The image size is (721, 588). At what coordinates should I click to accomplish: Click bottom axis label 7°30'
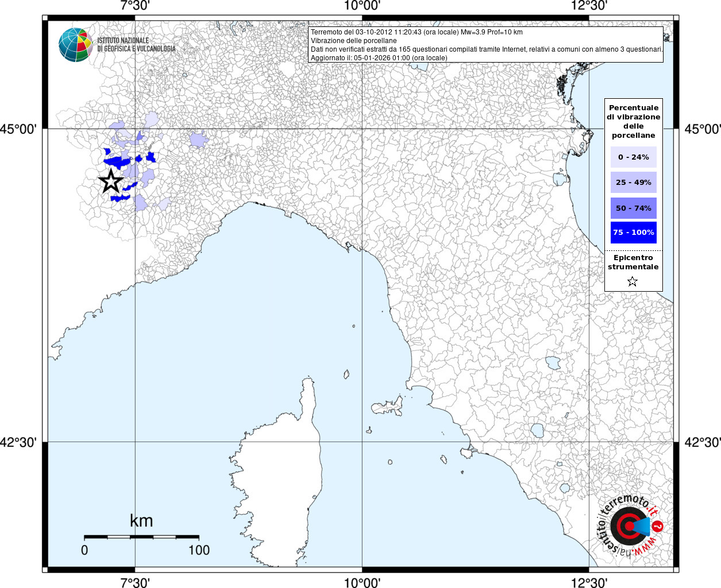click(135, 582)
